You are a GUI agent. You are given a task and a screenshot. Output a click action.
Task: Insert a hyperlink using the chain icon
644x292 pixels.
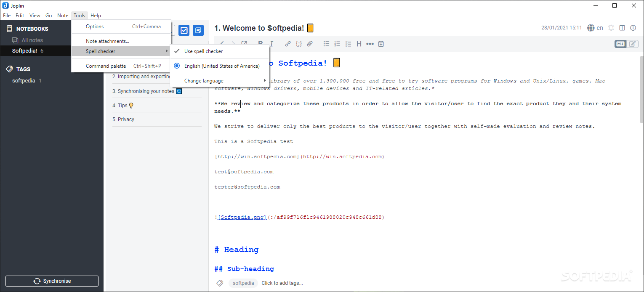tap(288, 44)
